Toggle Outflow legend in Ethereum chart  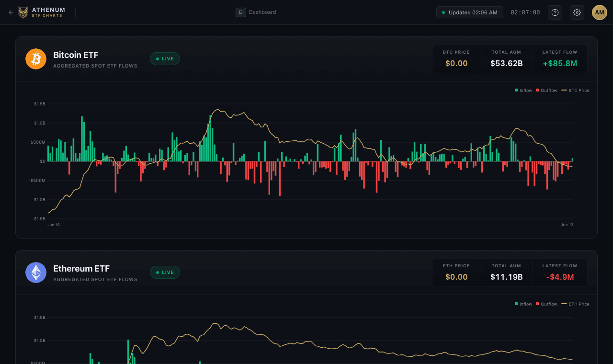pos(546,304)
